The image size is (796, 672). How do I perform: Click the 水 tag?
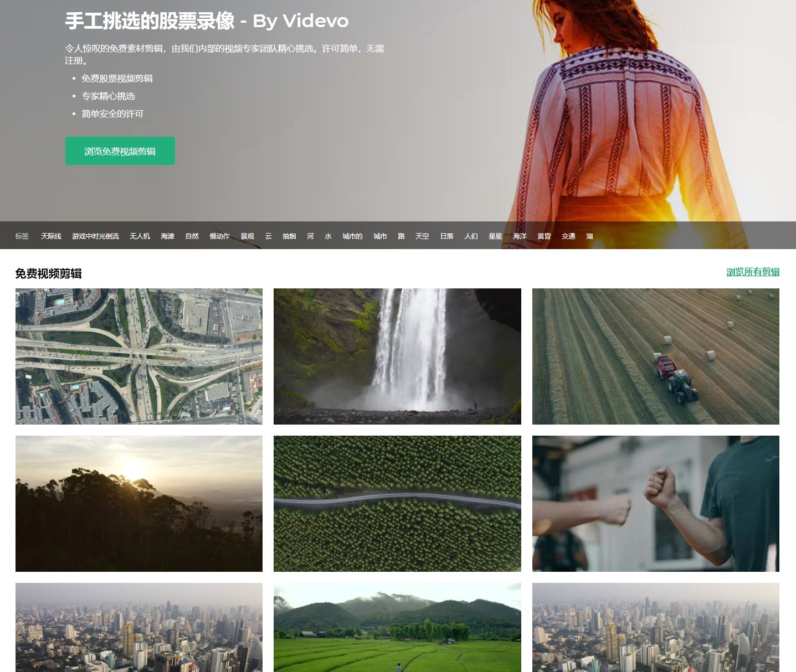[328, 236]
